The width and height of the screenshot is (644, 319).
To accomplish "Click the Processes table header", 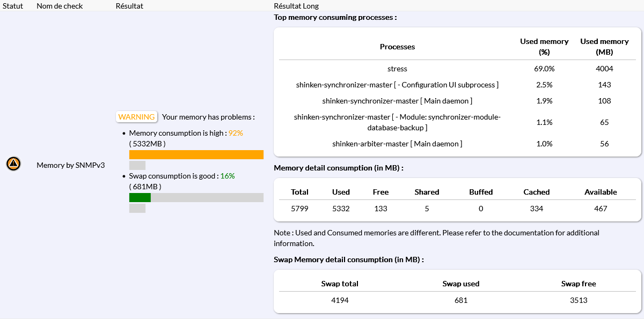I will pos(397,47).
